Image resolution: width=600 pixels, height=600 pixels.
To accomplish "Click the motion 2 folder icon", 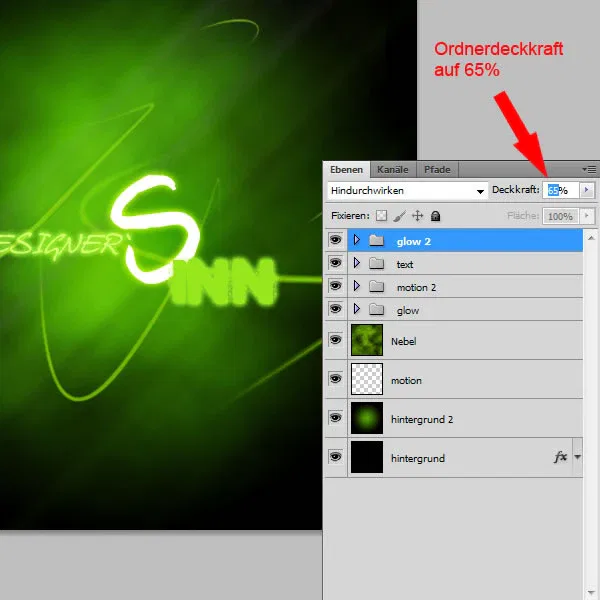I will [377, 286].
